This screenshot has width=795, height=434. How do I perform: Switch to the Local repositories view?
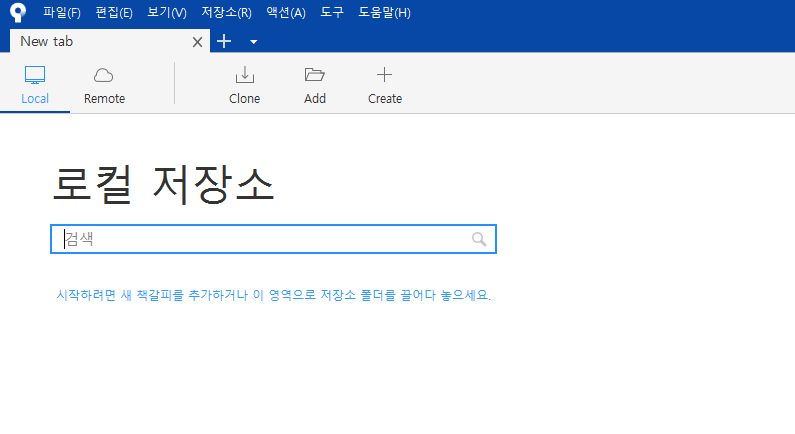pyautogui.click(x=35, y=85)
